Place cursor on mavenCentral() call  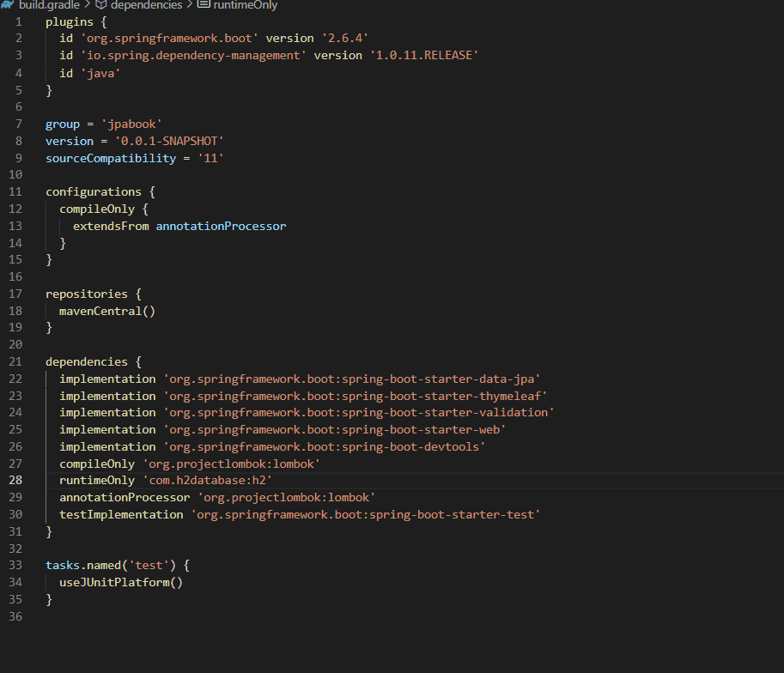106,311
